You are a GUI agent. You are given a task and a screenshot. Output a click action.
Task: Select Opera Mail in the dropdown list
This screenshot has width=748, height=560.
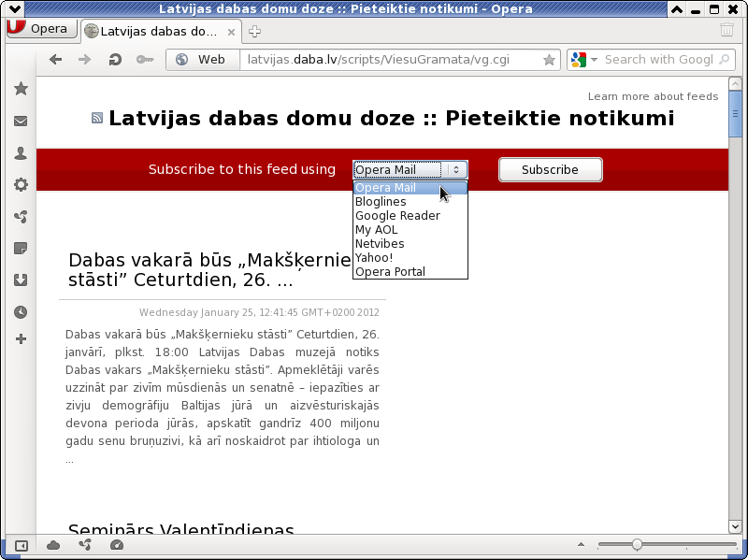click(x=410, y=188)
